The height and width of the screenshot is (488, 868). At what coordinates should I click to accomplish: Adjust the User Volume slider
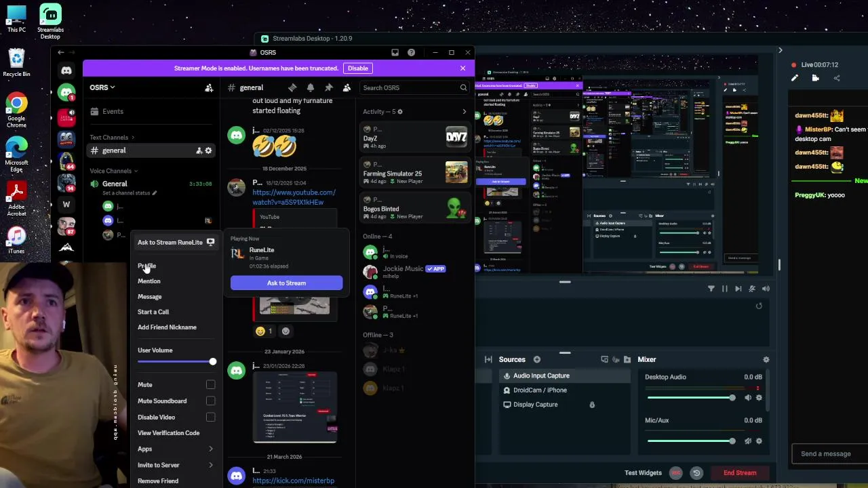click(x=176, y=362)
